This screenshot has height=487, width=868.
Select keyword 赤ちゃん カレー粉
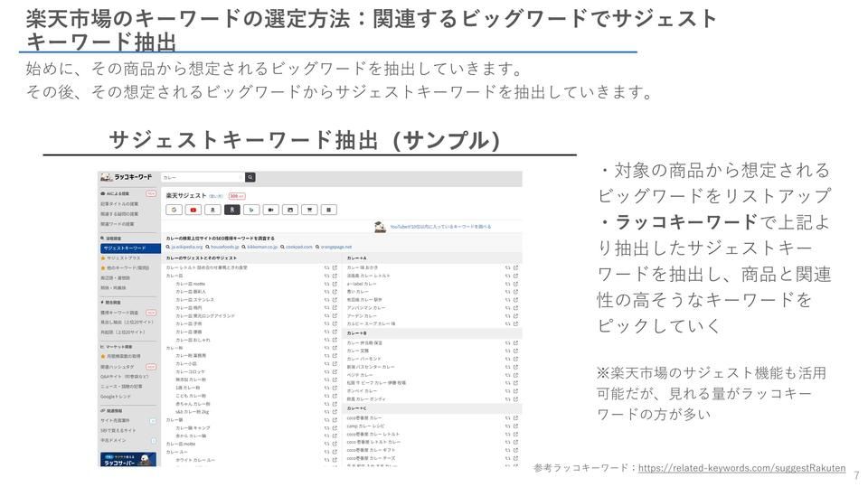(x=193, y=404)
